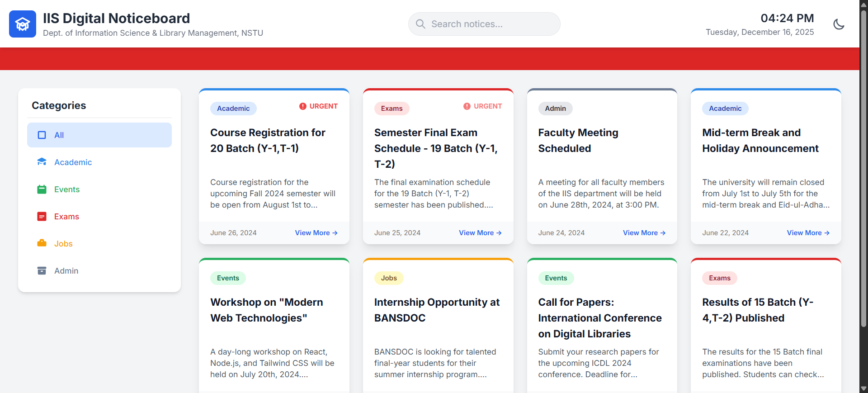
Task: Filter notices by Academic category
Action: (x=73, y=162)
